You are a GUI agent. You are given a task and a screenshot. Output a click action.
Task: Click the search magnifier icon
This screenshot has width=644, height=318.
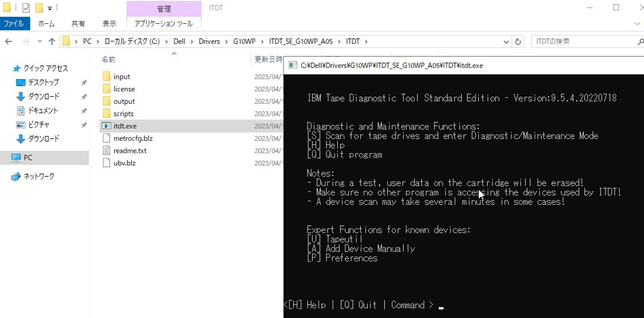[x=640, y=41]
